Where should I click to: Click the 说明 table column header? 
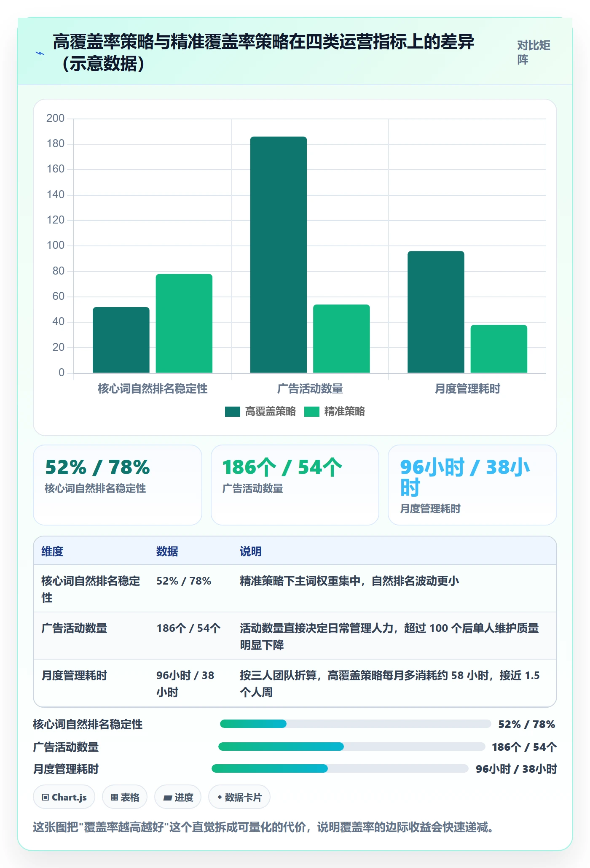point(251,551)
